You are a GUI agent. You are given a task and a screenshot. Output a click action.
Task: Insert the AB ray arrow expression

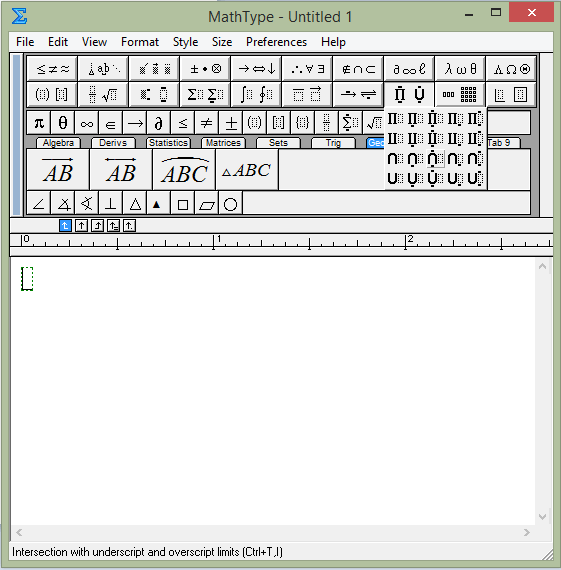[58, 169]
